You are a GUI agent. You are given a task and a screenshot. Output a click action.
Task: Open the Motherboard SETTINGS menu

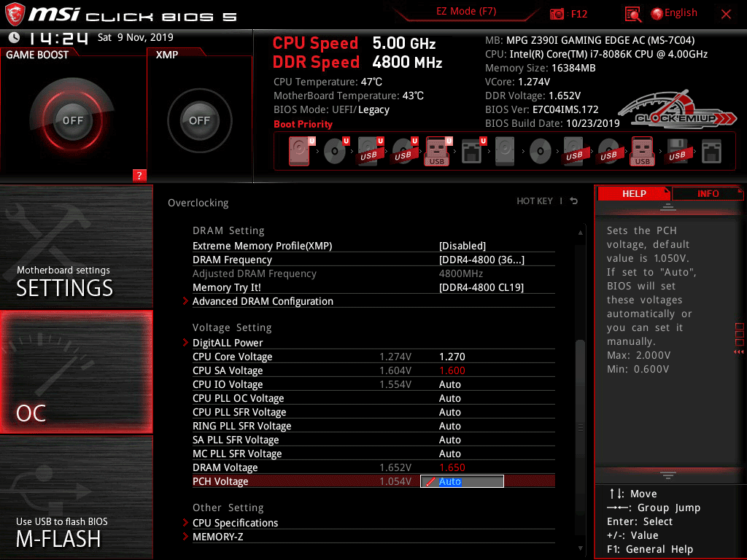(76, 248)
